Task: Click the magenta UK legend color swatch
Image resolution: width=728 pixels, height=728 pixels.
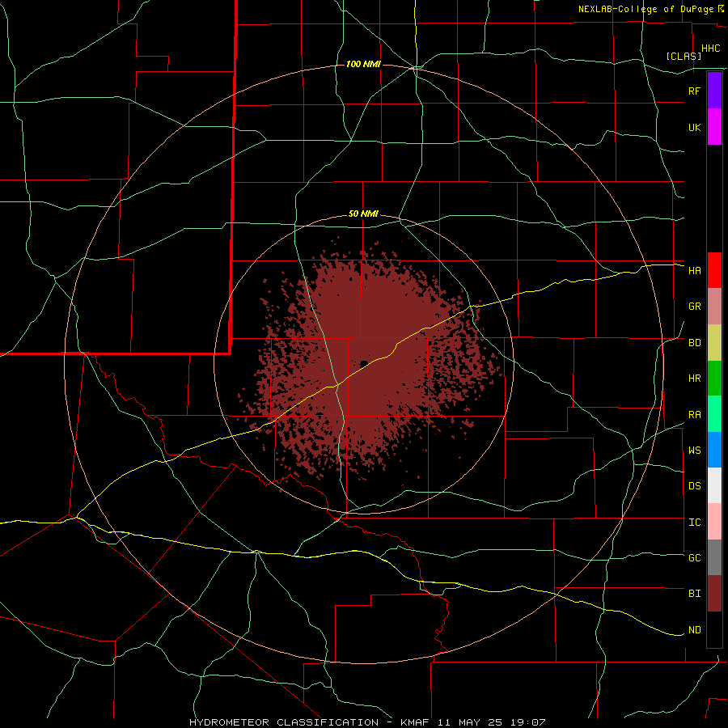Action: (714, 127)
